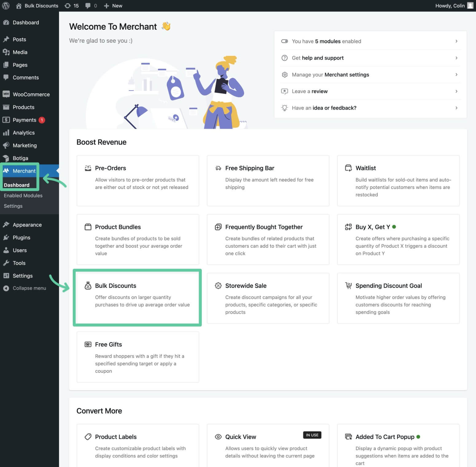Open the Spending Discount Goal module
476x467 pixels.
pyautogui.click(x=398, y=298)
